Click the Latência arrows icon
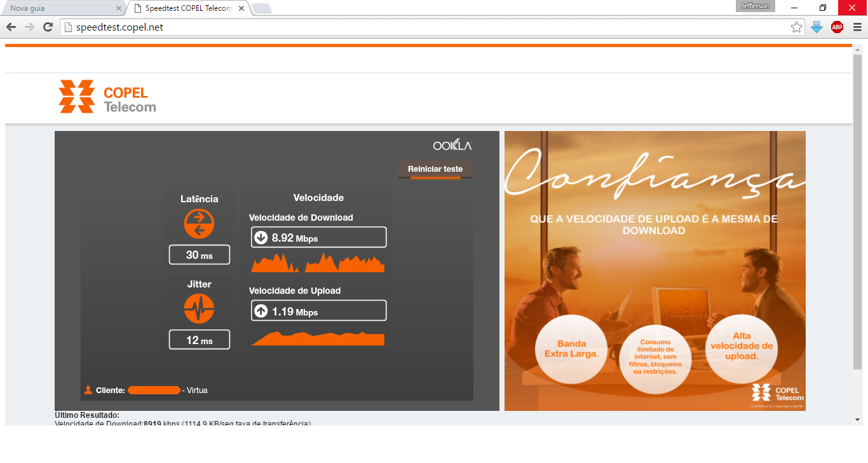868x463 pixels. pos(199,225)
